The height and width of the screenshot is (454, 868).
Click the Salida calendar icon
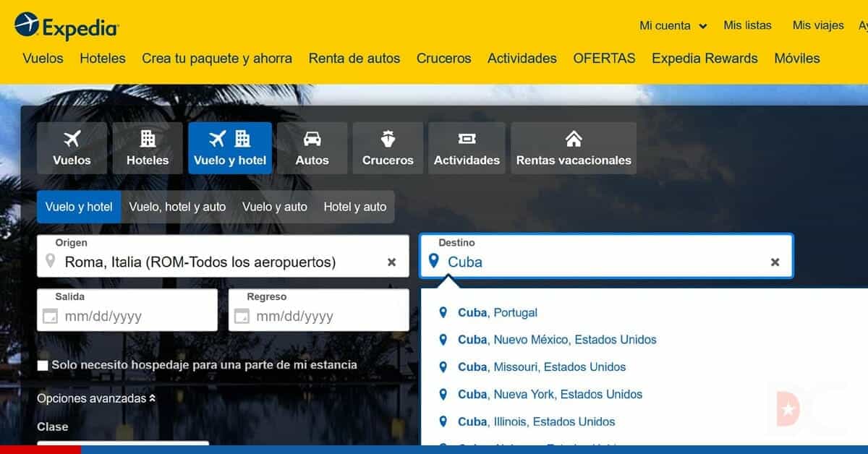pos(50,316)
